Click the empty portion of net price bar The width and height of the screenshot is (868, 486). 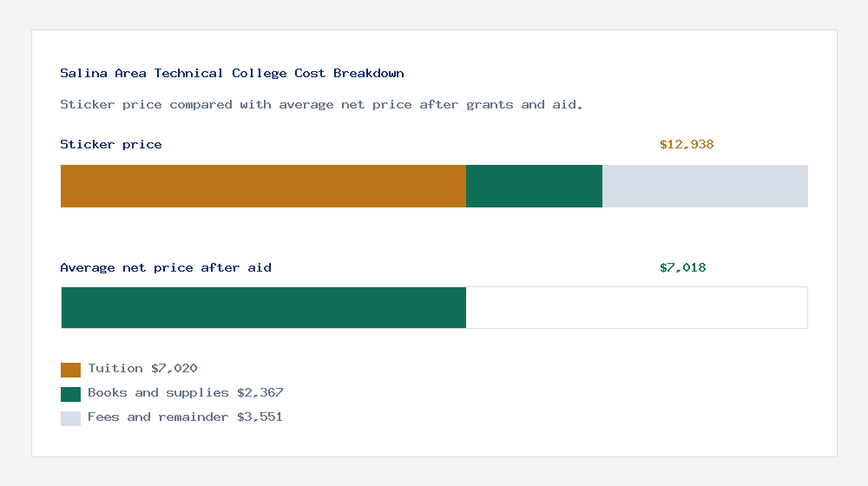click(636, 308)
